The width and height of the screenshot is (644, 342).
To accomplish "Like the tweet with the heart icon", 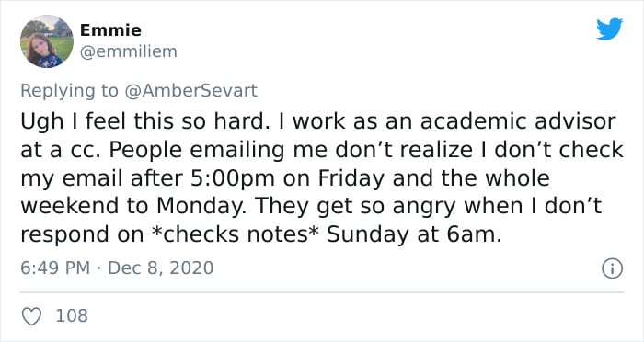I will 31,316.
